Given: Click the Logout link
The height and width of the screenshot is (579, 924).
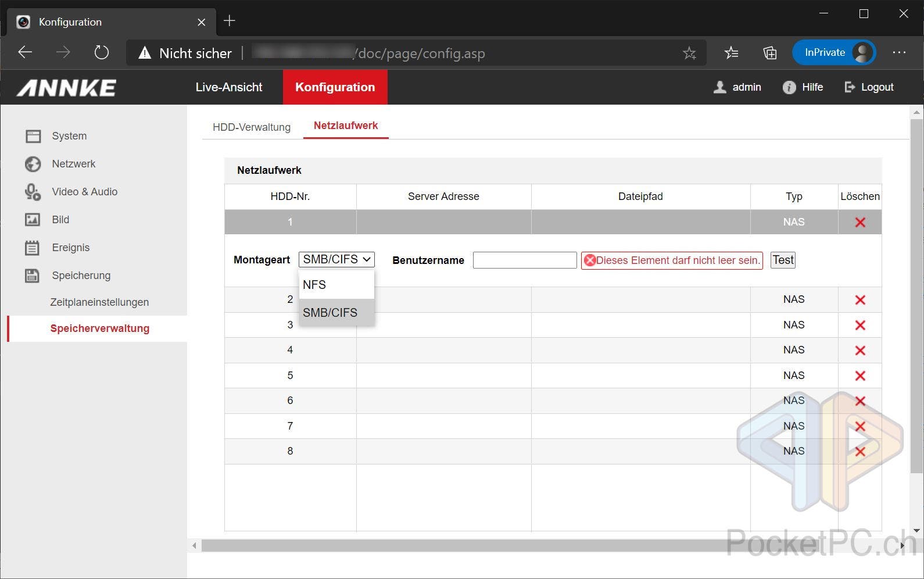Looking at the screenshot, I should (877, 87).
